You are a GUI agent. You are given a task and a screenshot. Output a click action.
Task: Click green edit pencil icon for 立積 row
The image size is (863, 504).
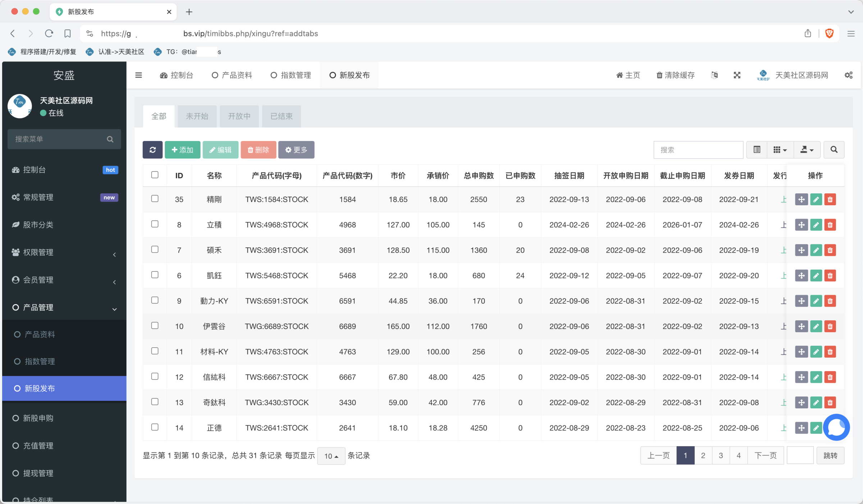click(x=816, y=225)
